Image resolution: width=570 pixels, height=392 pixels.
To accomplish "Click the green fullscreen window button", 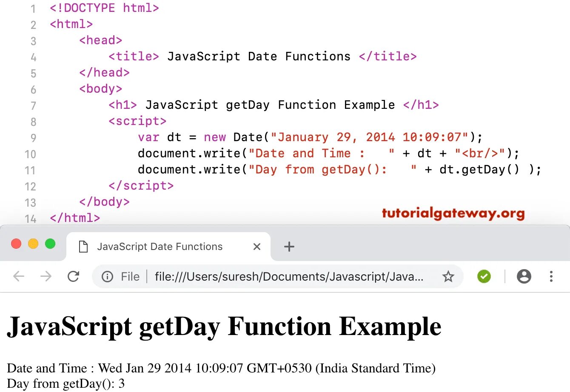I will tap(50, 244).
